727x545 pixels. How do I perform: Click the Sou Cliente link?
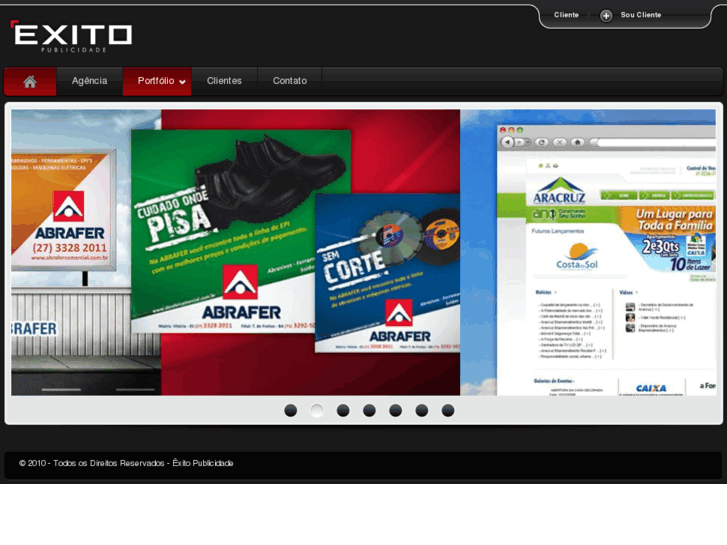pyautogui.click(x=641, y=15)
